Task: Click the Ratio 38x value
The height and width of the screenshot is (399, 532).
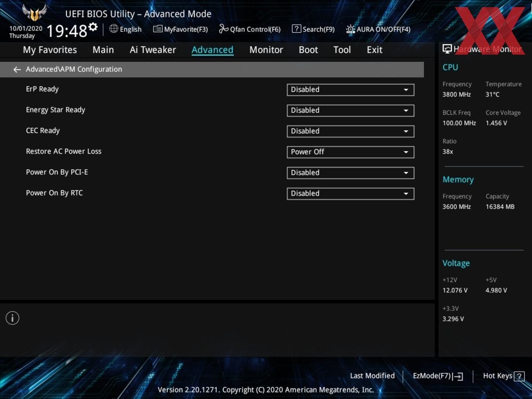Action: (448, 152)
